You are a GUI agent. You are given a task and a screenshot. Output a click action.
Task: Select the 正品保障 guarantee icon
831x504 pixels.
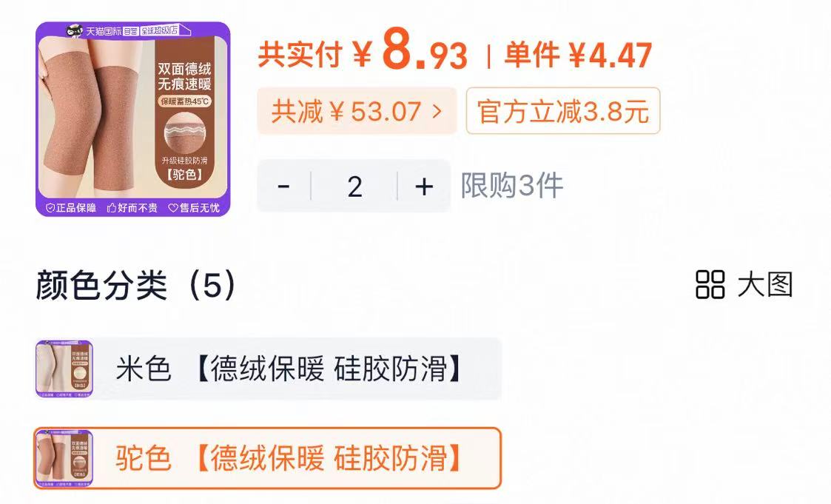[49, 207]
